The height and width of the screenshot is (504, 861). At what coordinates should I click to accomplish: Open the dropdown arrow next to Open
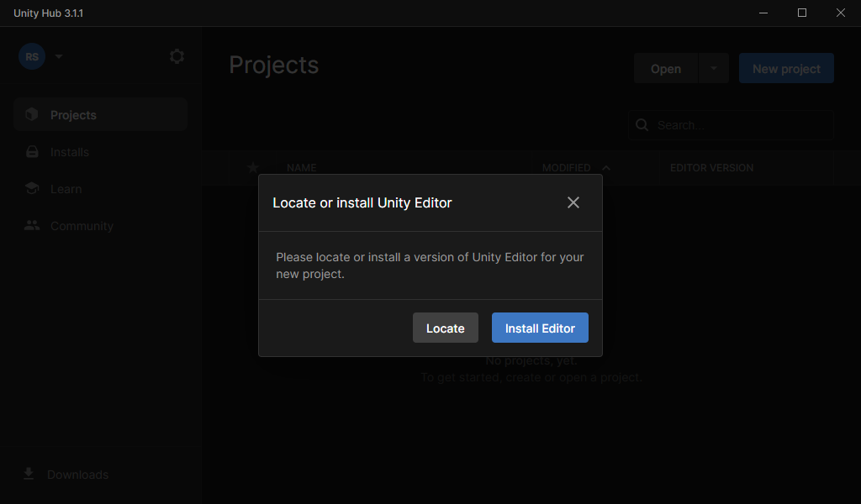(x=712, y=68)
